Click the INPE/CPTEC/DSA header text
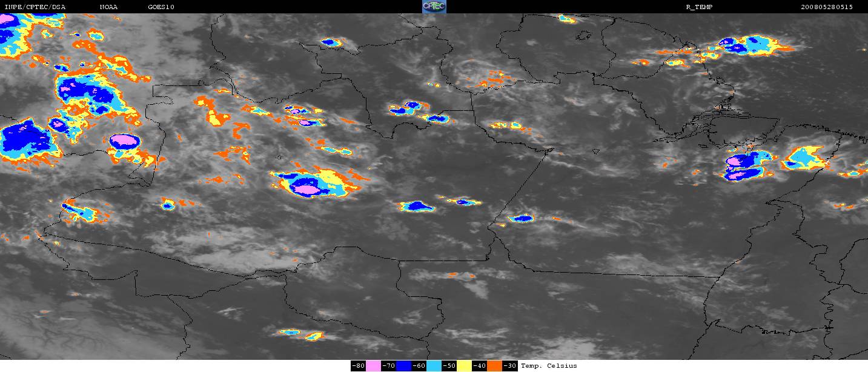Screen dimensions: 868x372 point(35,7)
